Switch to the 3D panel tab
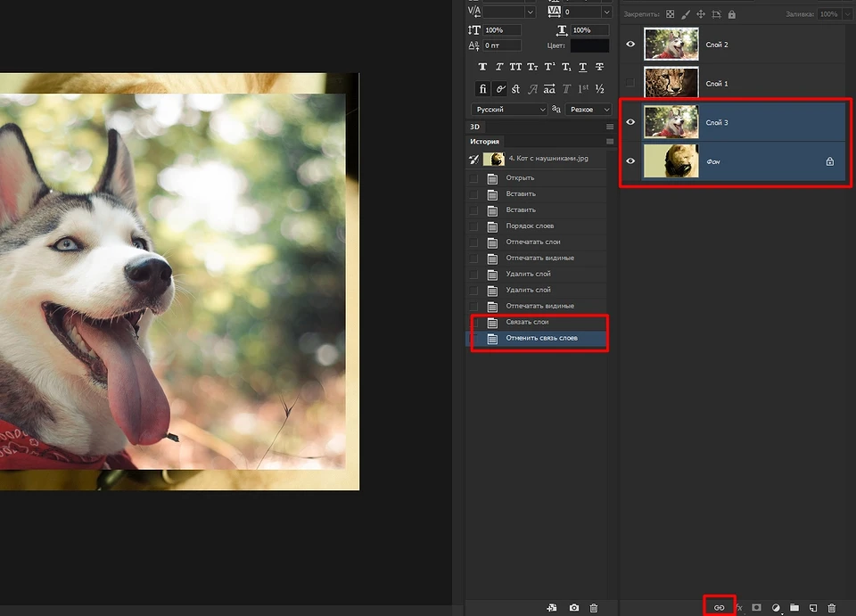 [475, 127]
